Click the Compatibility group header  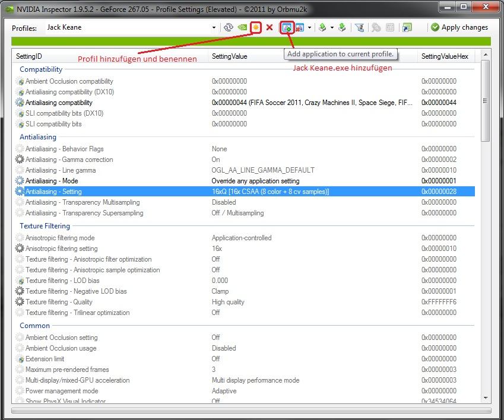click(41, 69)
